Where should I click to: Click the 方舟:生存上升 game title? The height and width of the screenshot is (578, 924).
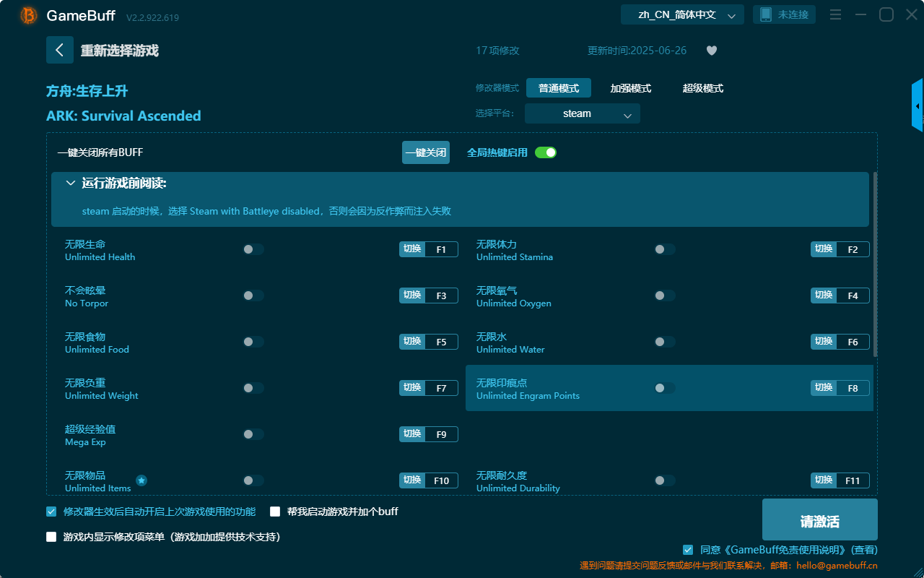[87, 91]
